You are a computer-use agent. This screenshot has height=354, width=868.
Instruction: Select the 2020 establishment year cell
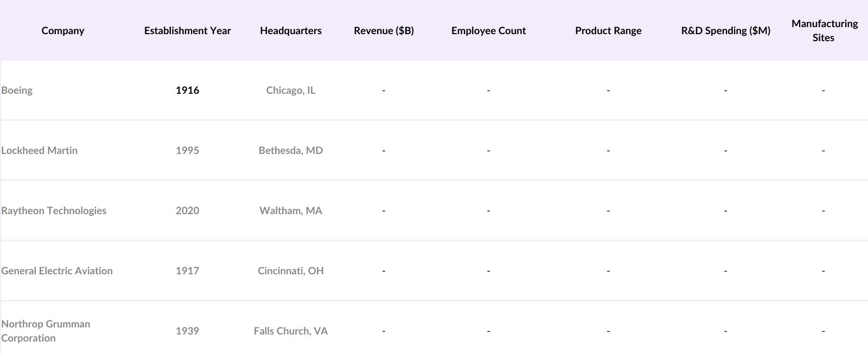187,211
